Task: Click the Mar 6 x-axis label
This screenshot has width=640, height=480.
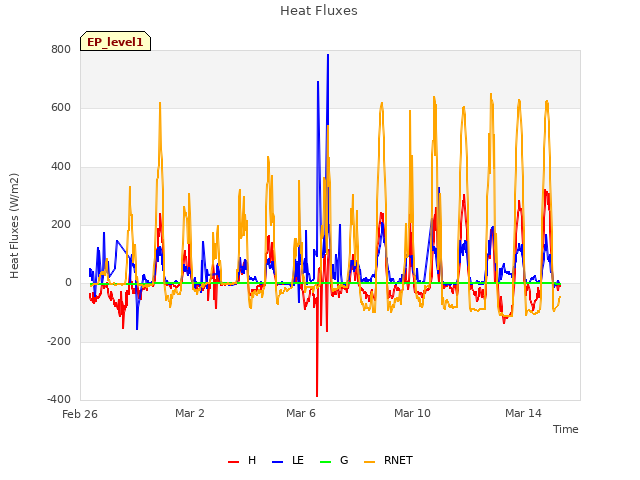Action: [301, 413]
